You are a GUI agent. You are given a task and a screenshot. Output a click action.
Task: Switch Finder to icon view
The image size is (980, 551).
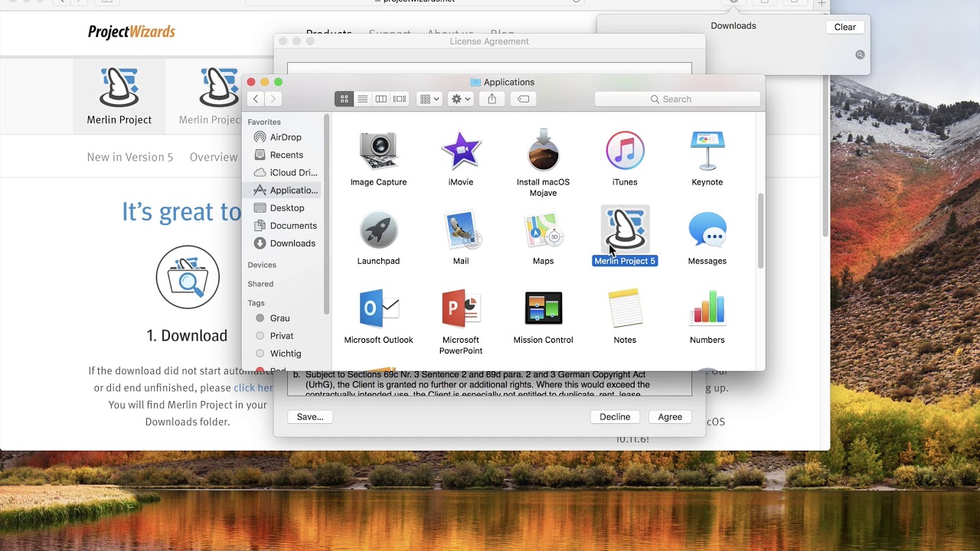coord(344,99)
